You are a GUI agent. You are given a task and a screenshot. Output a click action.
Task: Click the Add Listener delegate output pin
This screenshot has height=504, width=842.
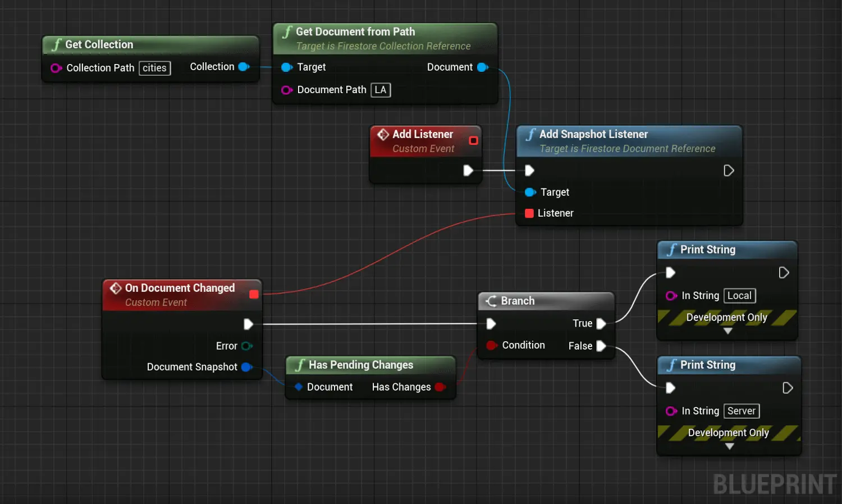(473, 140)
